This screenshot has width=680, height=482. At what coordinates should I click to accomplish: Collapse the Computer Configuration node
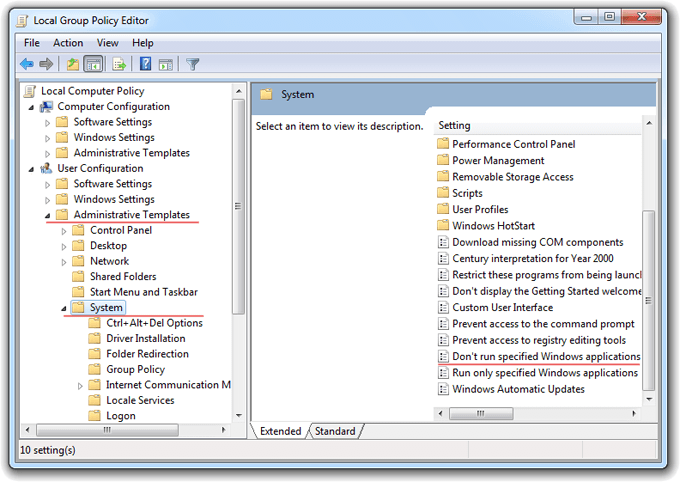(x=31, y=107)
